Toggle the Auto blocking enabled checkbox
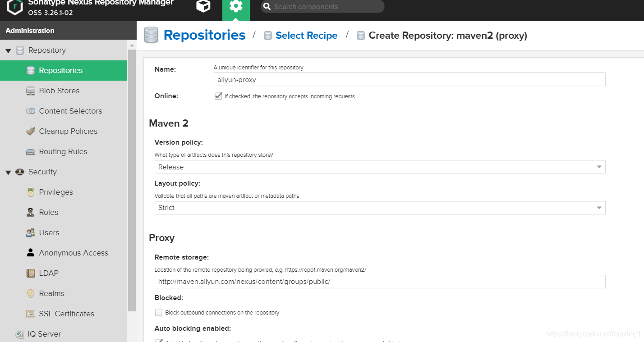The height and width of the screenshot is (342, 644). (x=159, y=341)
